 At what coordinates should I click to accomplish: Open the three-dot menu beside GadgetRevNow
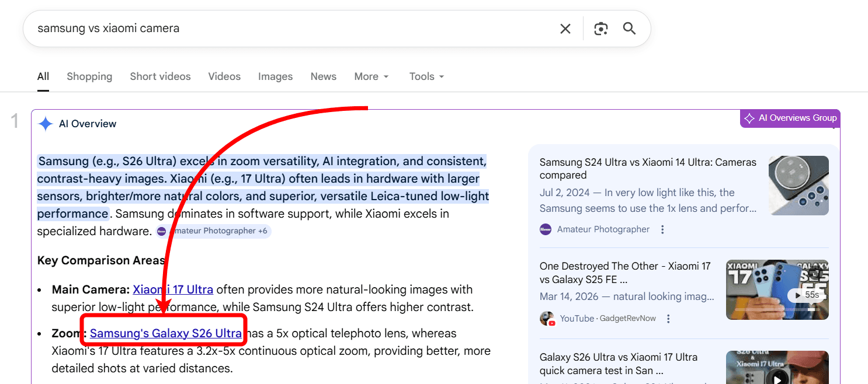point(668,318)
